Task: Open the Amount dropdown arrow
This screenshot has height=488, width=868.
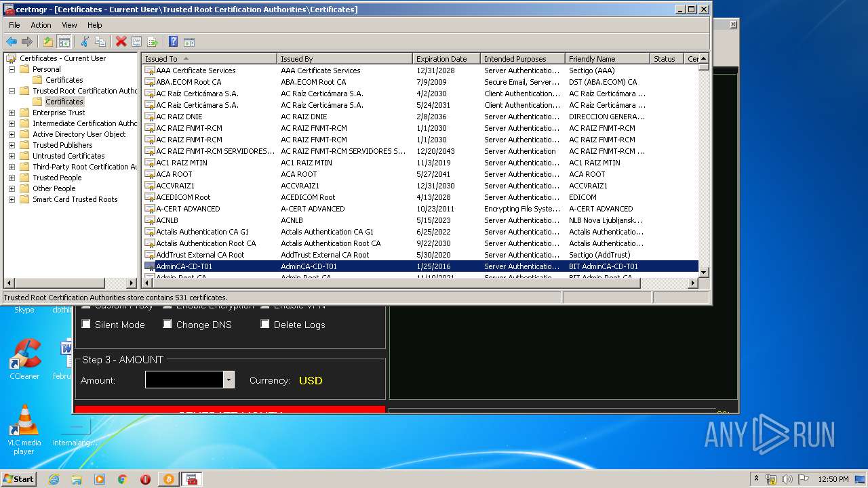Action: (229, 380)
